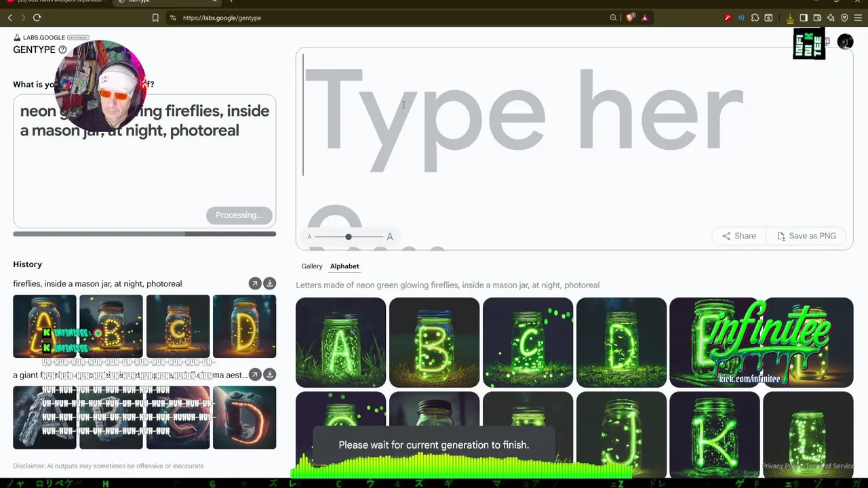Screen dimensions: 868x488
Task: Select the green firefly letter A thumbnail
Action: (x=340, y=342)
